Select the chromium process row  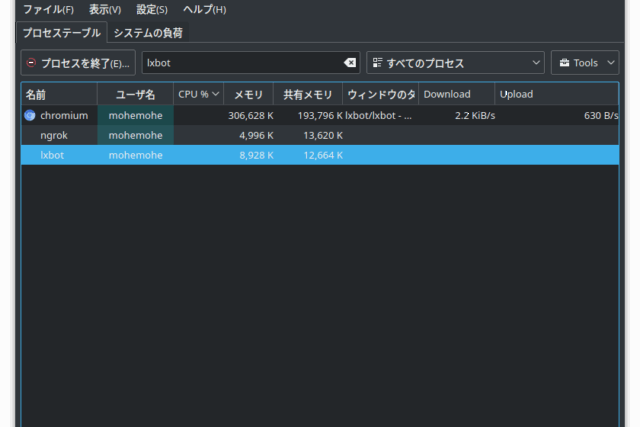pos(320,116)
